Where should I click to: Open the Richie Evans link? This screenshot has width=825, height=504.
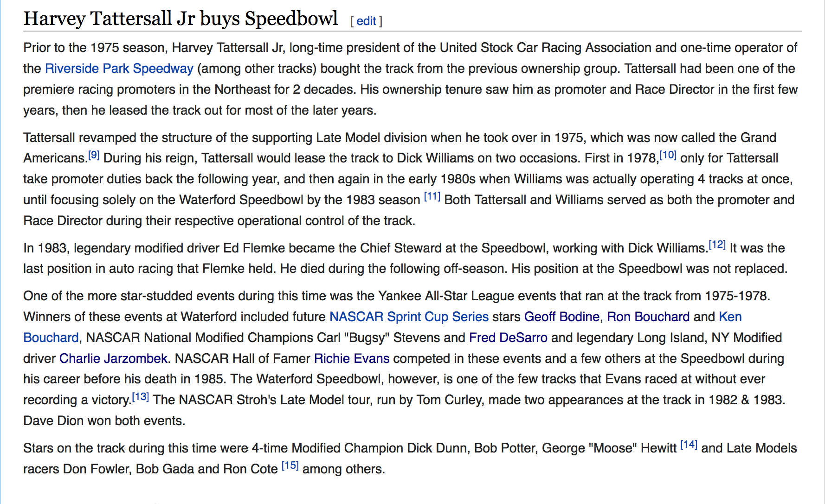coord(352,358)
